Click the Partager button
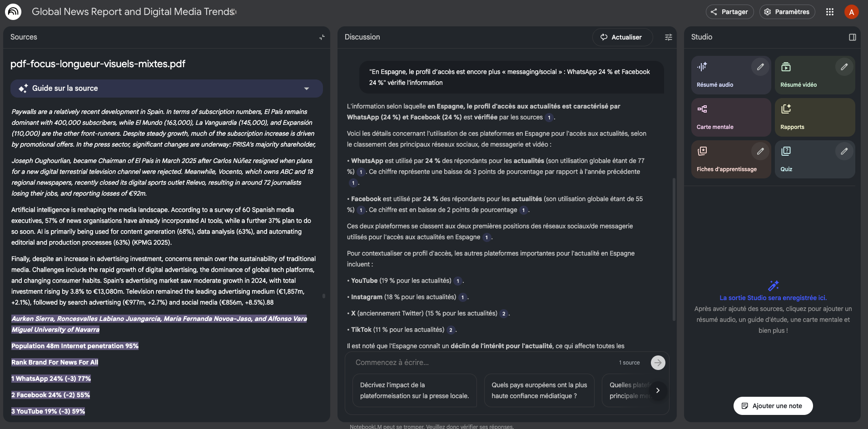Screen dimensions: 868x429 pos(729,12)
